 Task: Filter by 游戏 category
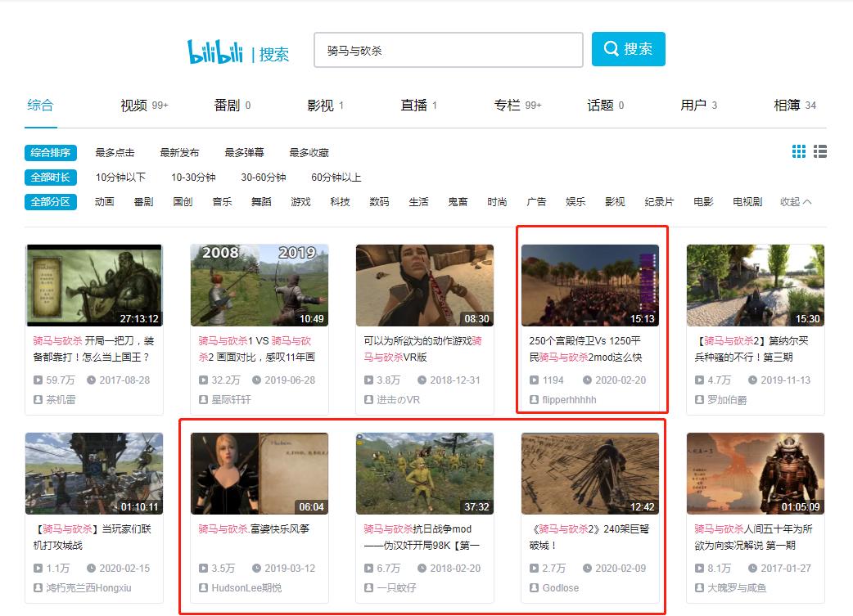click(x=300, y=202)
